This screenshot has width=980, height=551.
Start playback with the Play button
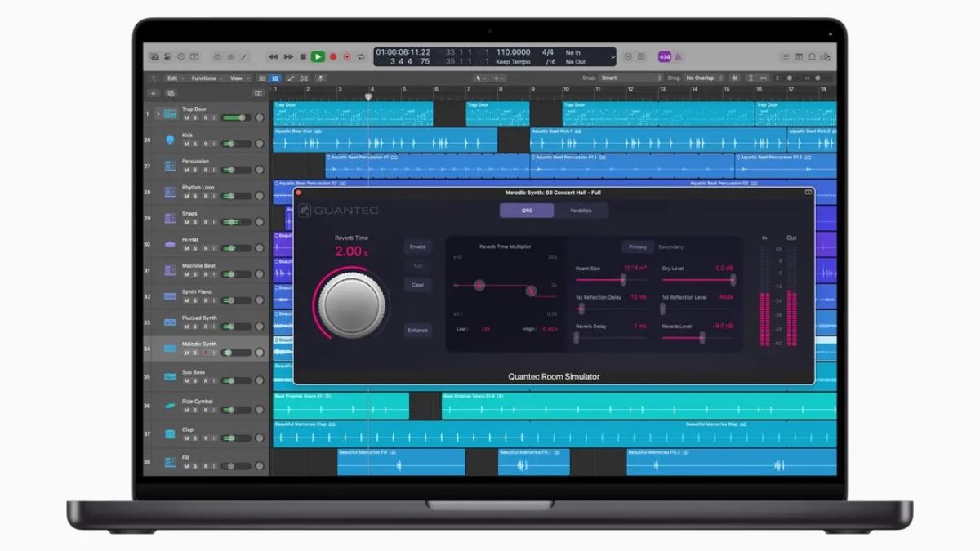point(318,56)
